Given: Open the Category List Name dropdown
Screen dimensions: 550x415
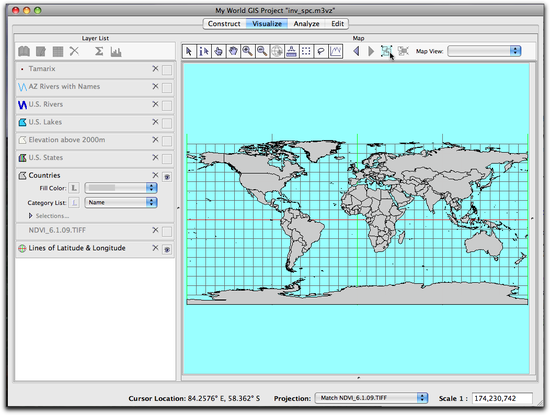Looking at the screenshot, I should pos(121,202).
